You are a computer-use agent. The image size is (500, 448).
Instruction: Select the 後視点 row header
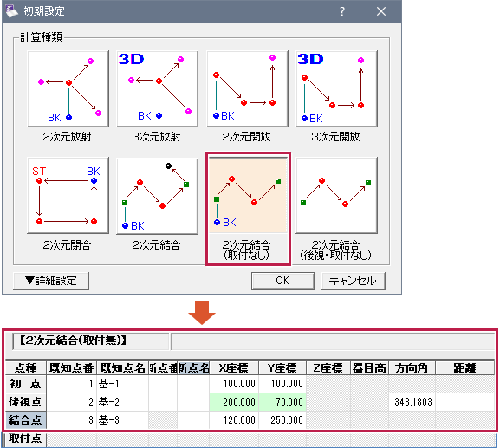26,402
